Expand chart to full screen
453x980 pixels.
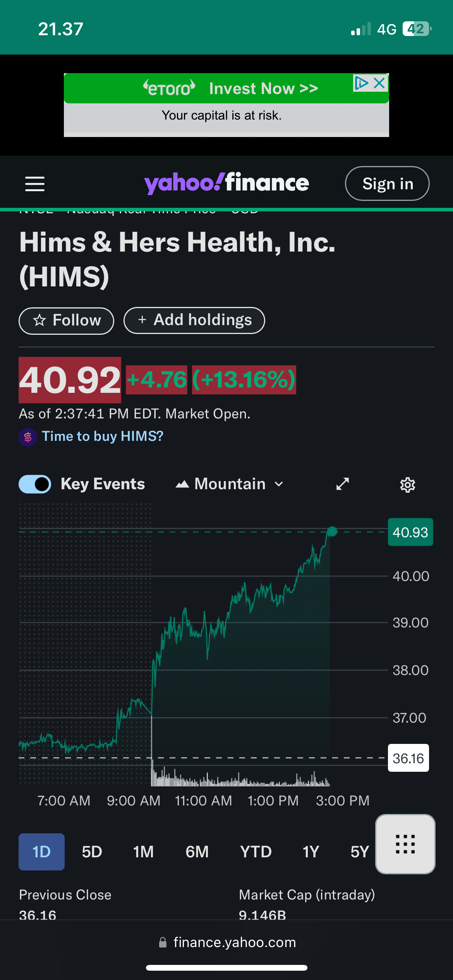pos(342,484)
